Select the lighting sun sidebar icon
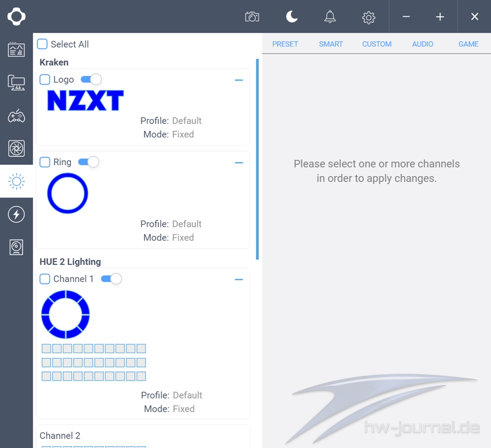This screenshot has height=448, width=491. 16,181
